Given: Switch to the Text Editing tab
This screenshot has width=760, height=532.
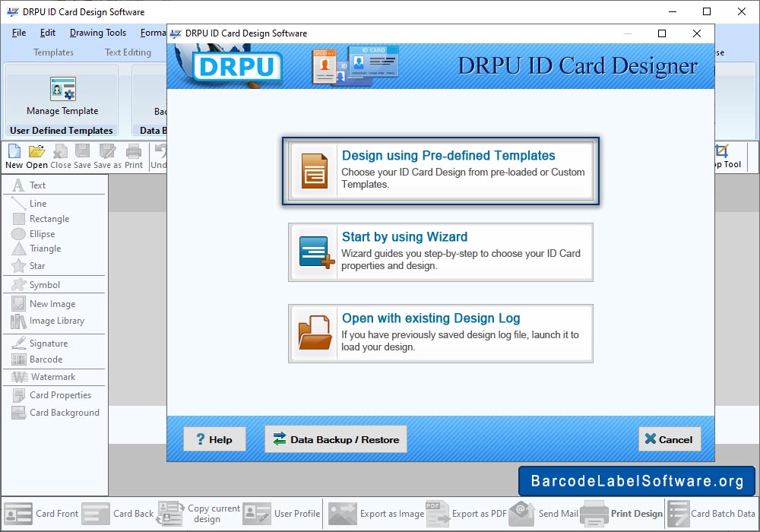Looking at the screenshot, I should [128, 52].
